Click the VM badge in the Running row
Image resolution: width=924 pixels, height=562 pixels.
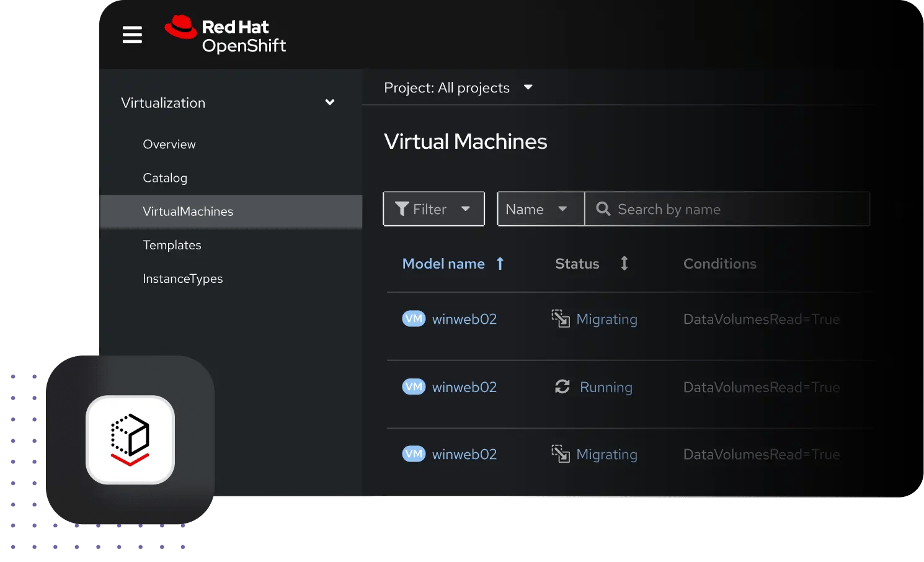click(x=414, y=387)
